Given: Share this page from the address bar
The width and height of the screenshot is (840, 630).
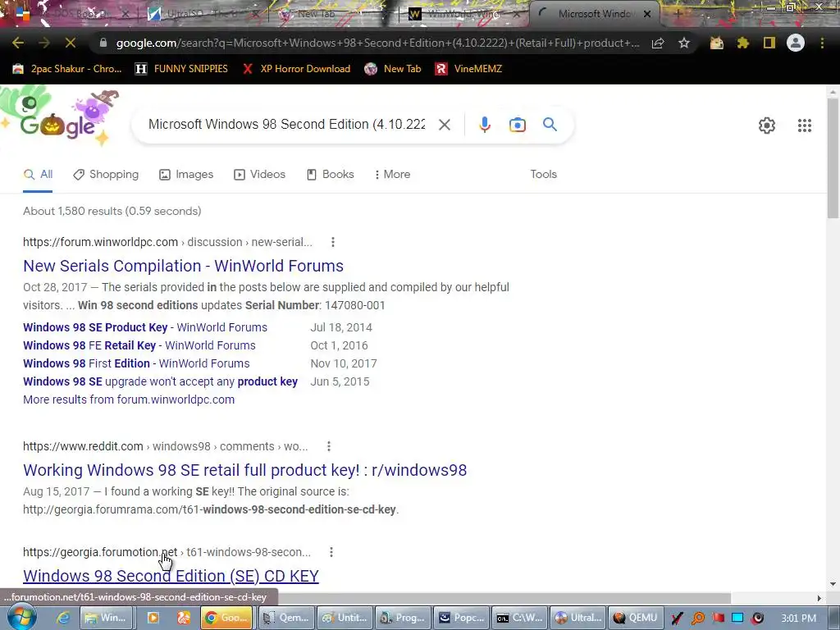Looking at the screenshot, I should [x=658, y=43].
